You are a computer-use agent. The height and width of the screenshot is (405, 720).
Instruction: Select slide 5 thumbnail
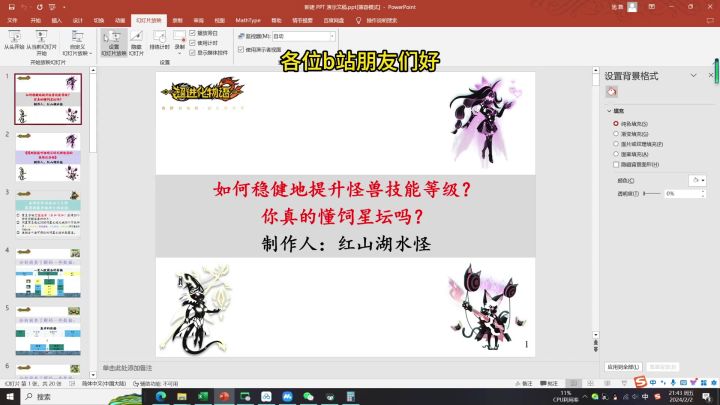48,330
